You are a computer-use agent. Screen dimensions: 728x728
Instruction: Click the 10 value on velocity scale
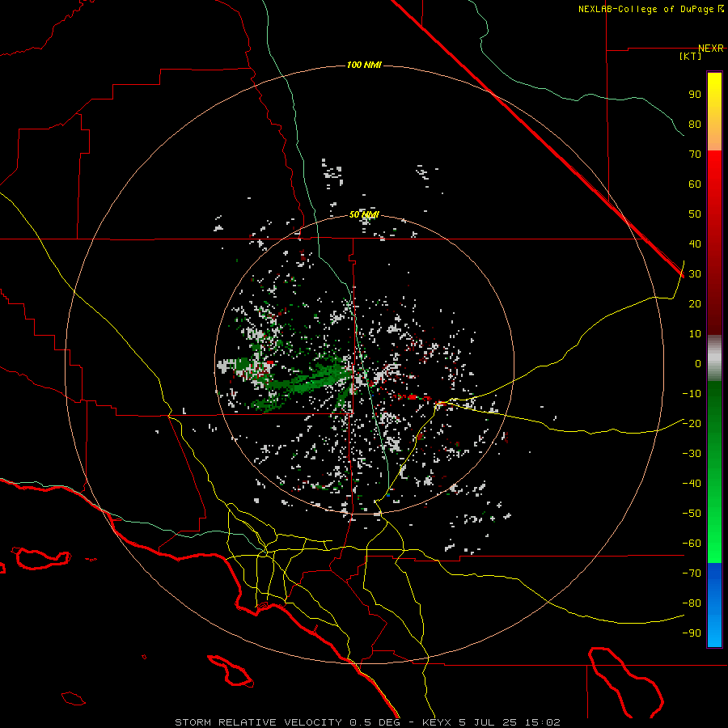tap(695, 334)
